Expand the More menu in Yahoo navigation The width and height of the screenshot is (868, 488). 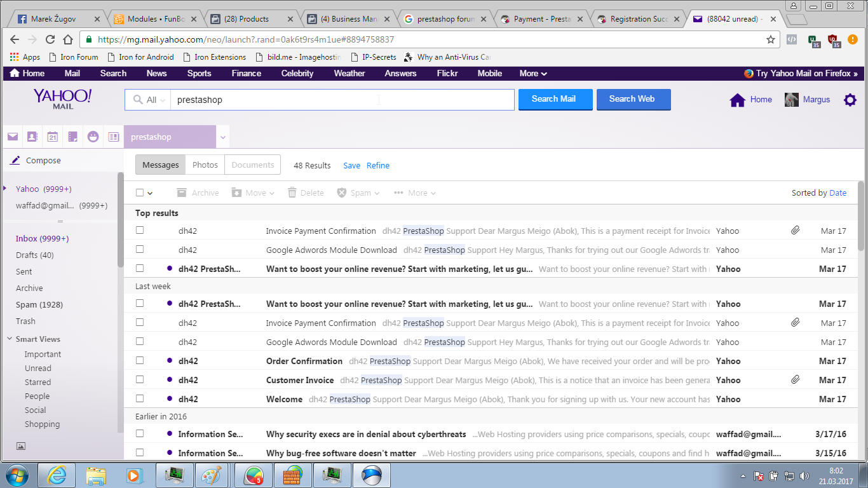533,73
